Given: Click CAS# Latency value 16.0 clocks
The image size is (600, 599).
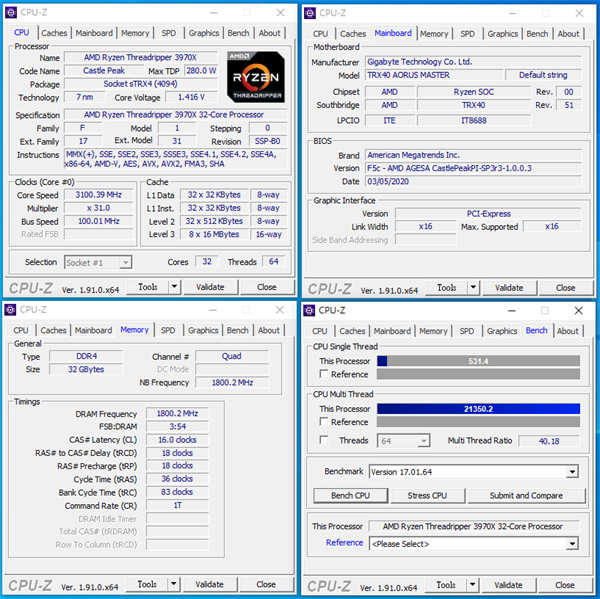Looking at the screenshot, I should pos(177,440).
